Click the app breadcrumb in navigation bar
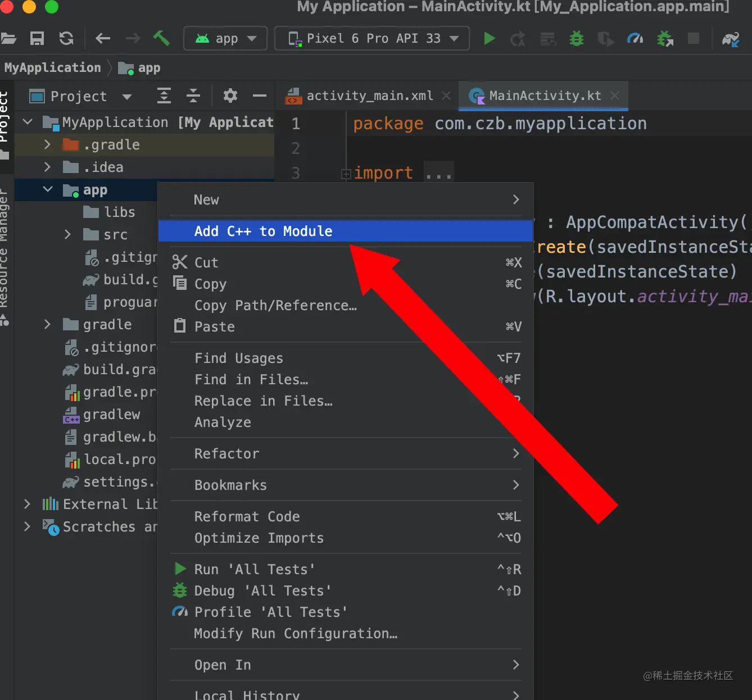 point(139,68)
